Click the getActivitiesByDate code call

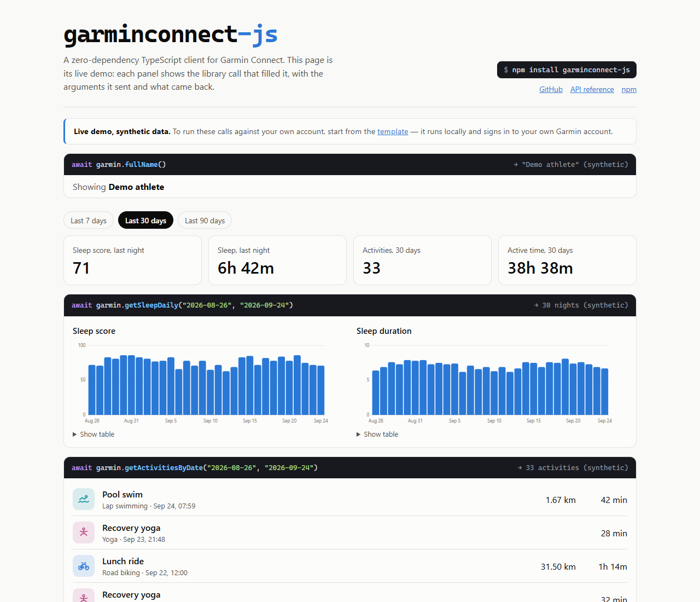pyautogui.click(x=195, y=467)
